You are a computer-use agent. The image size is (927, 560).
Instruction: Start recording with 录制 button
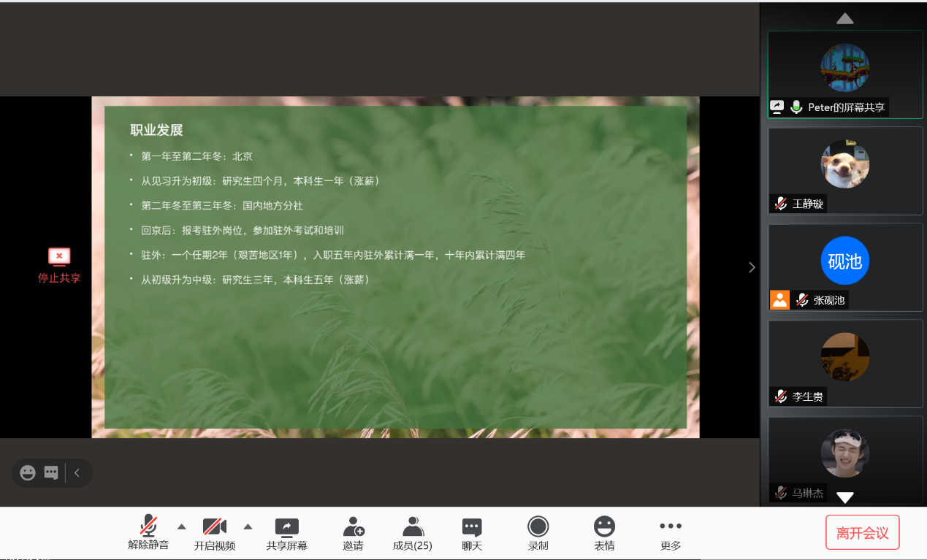tap(538, 532)
